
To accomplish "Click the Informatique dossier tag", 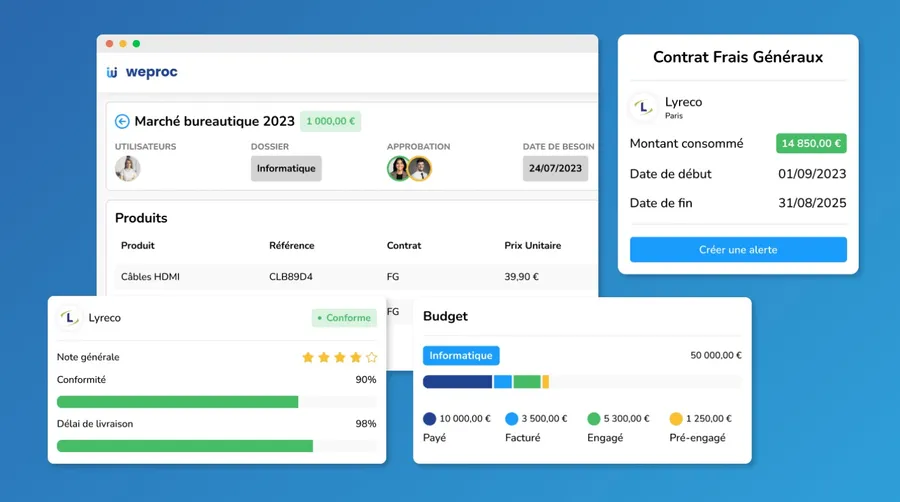I will click(286, 169).
